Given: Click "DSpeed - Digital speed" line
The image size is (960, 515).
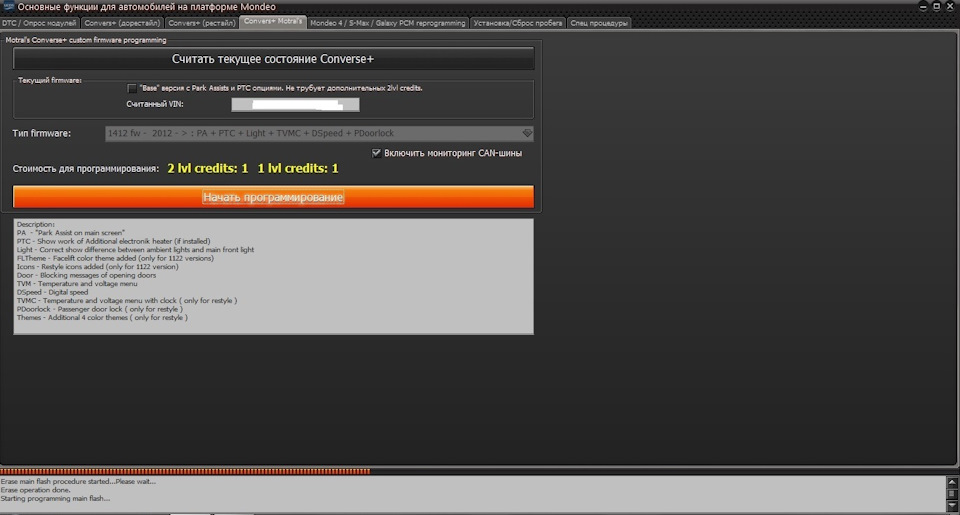Looking at the screenshot, I should pos(53,293).
